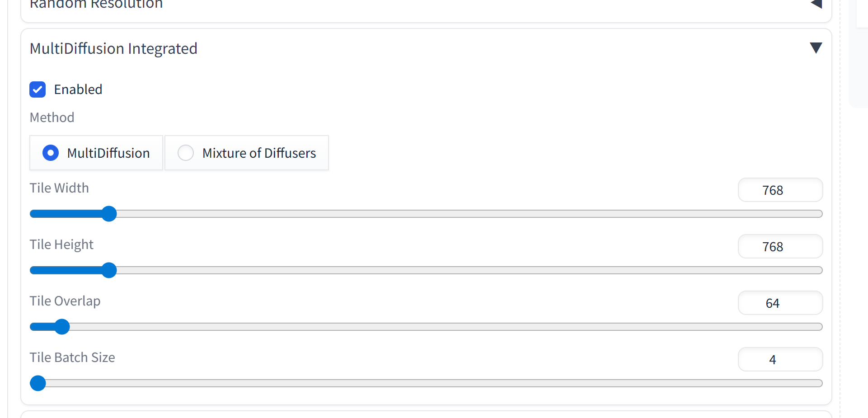Focus the Tile Width value field

[x=780, y=190]
